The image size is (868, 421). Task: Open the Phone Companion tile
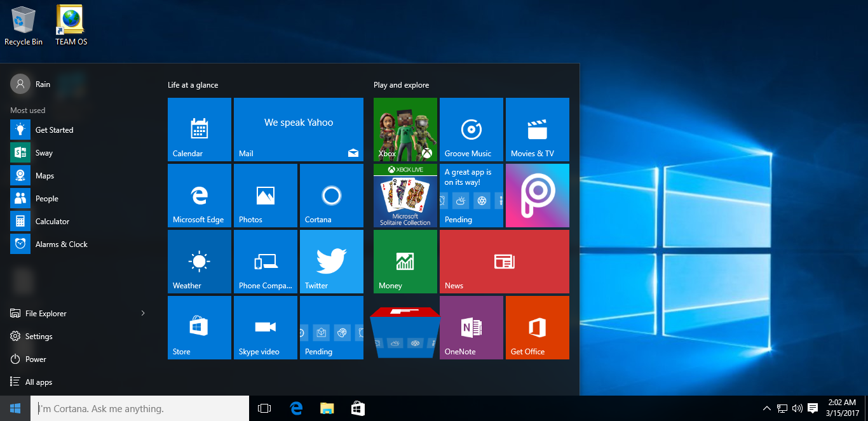coord(266,262)
